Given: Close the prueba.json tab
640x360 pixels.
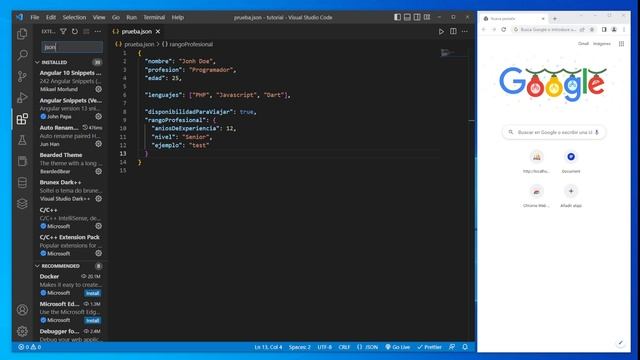Looking at the screenshot, I should pyautogui.click(x=158, y=31).
